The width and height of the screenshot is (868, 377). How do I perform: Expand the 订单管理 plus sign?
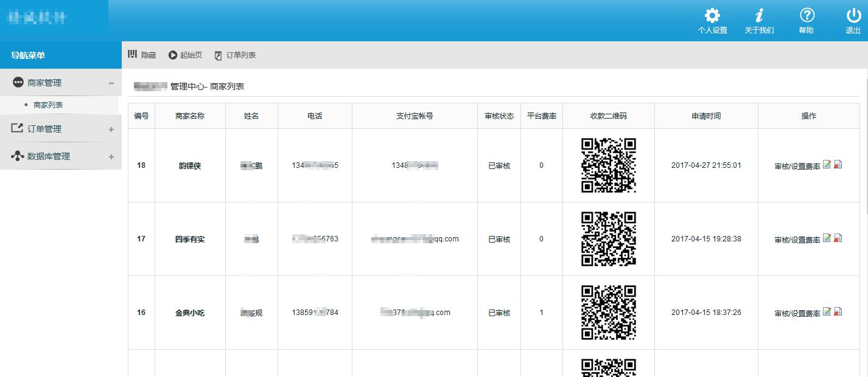pyautogui.click(x=111, y=130)
